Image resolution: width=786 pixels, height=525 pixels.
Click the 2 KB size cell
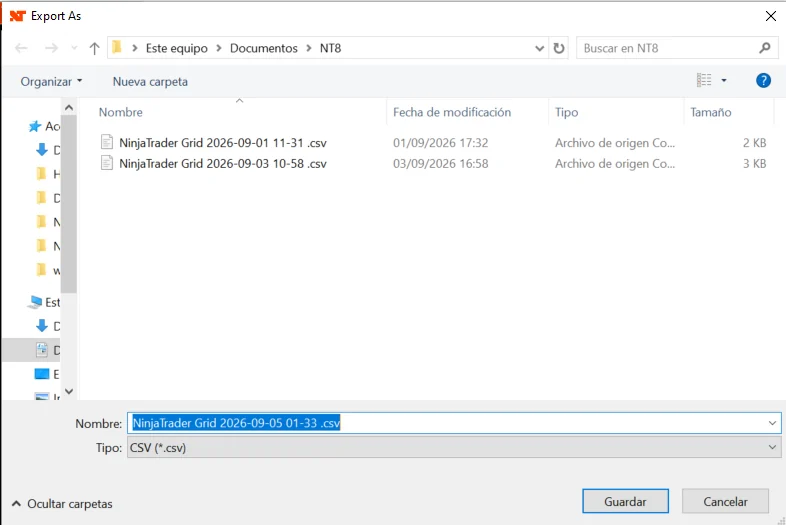pos(754,143)
